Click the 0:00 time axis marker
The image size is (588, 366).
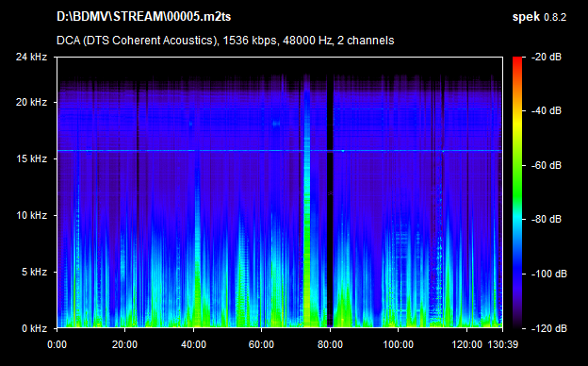57,344
